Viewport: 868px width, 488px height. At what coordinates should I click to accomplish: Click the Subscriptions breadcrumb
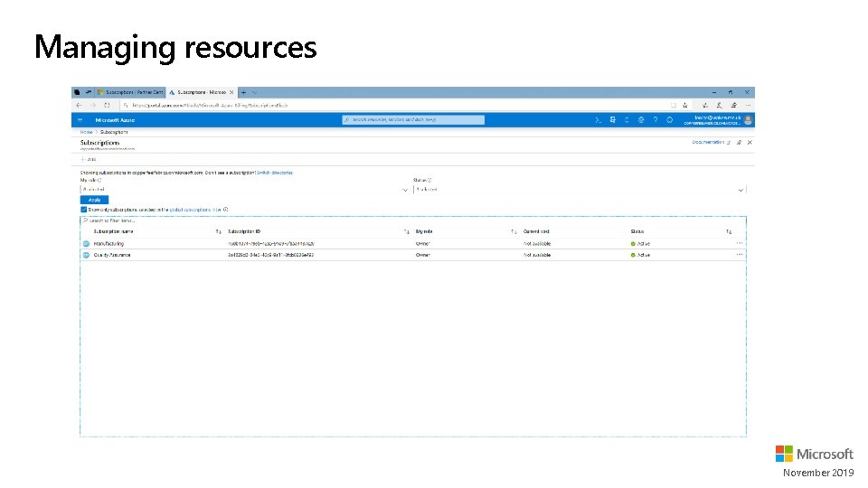coord(114,132)
